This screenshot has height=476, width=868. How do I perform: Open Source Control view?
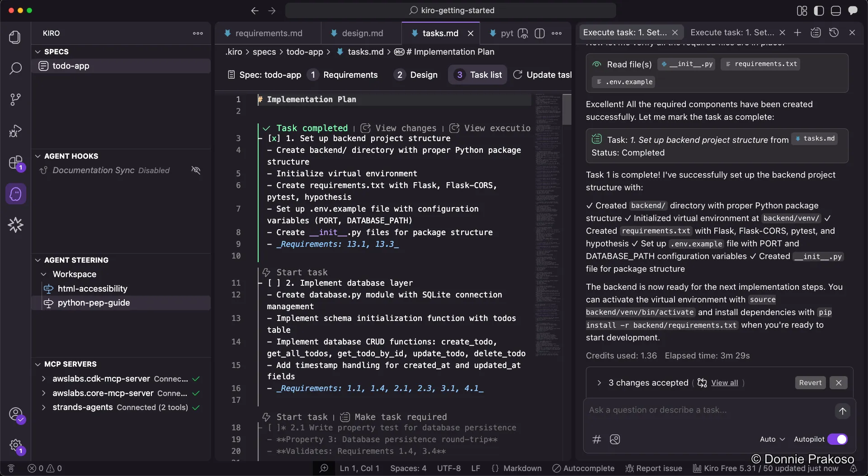[x=15, y=99]
